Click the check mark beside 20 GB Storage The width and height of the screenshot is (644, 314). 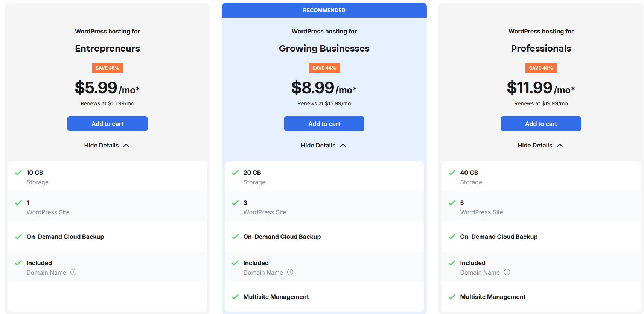(x=235, y=173)
